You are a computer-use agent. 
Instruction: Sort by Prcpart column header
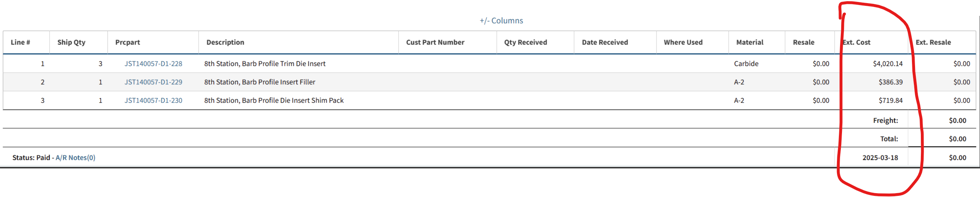click(128, 42)
